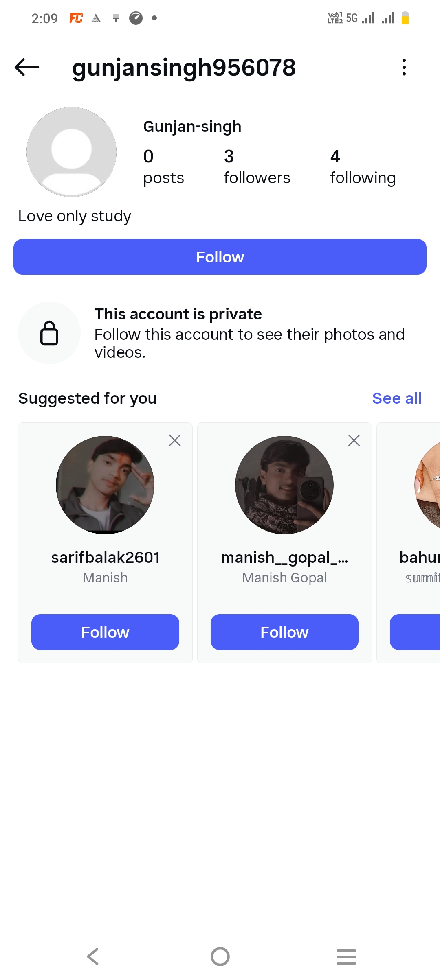Tap the sarifbalak2601 username text

pos(106,558)
